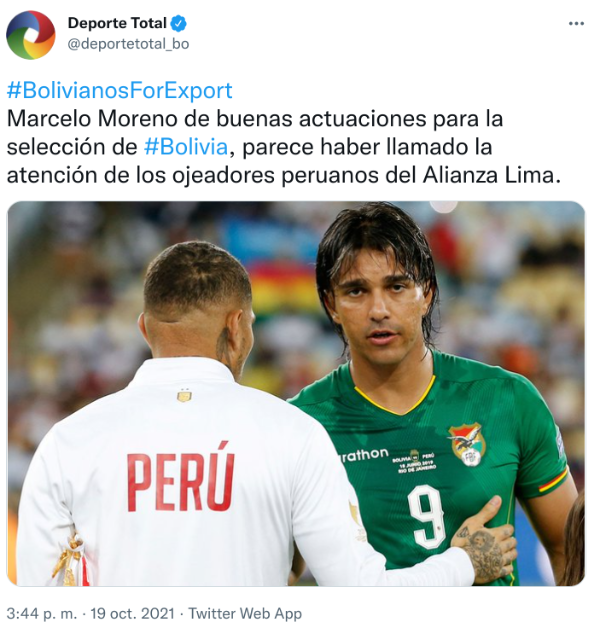Click the Bolivia federation crest in photo
This screenshot has height=628, width=600.
[x=467, y=445]
